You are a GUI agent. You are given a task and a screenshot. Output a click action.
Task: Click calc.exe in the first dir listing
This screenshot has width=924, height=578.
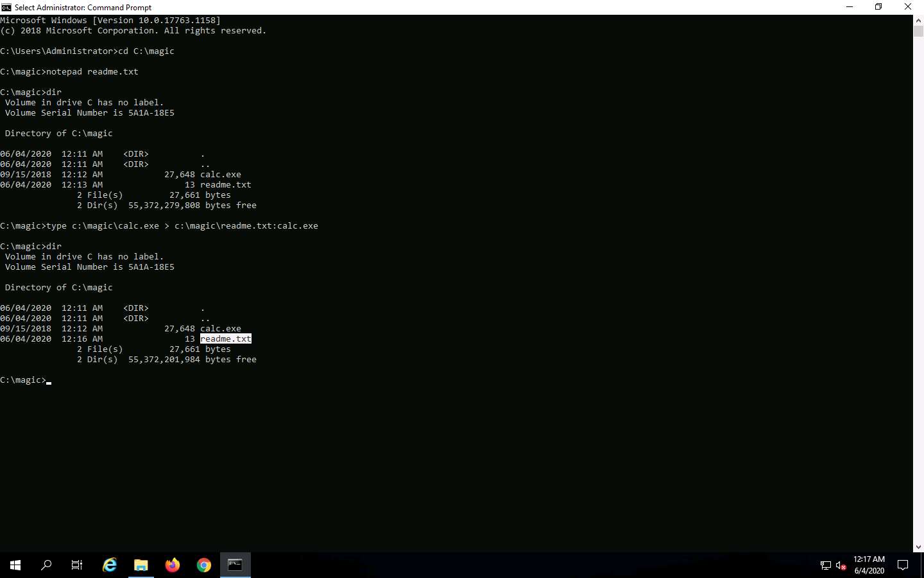click(221, 175)
